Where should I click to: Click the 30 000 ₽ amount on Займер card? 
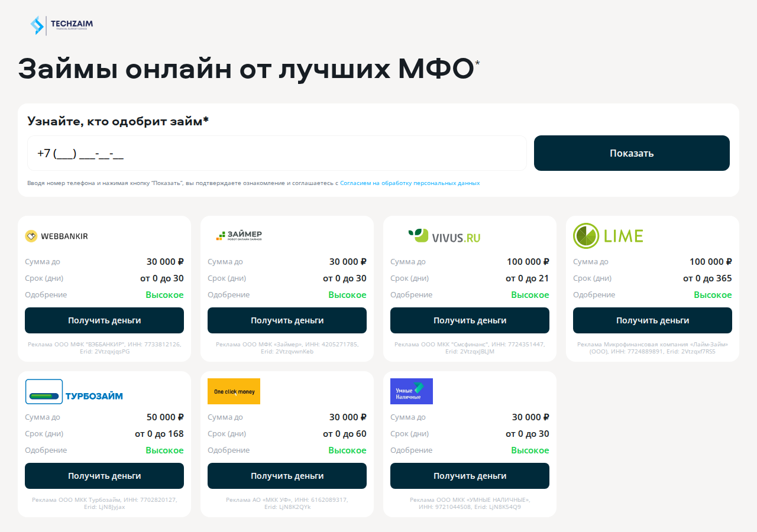(348, 262)
